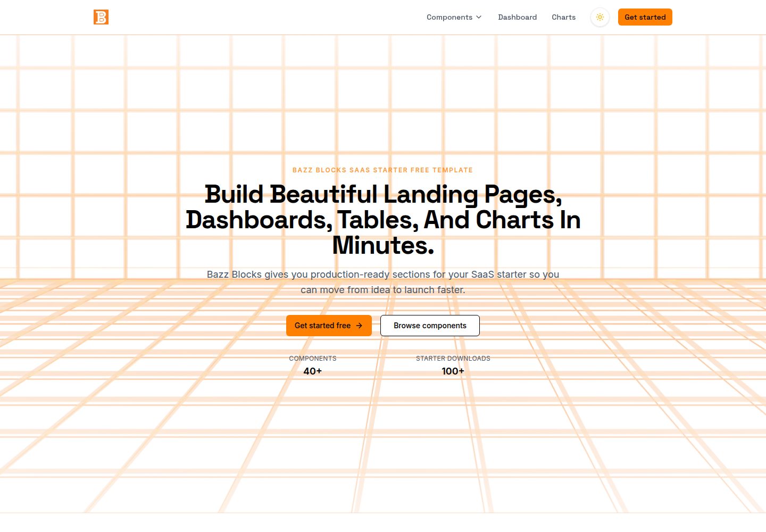Viewport: 766px width, 532px height.
Task: Click the 100+ starter downloads value
Action: (453, 371)
